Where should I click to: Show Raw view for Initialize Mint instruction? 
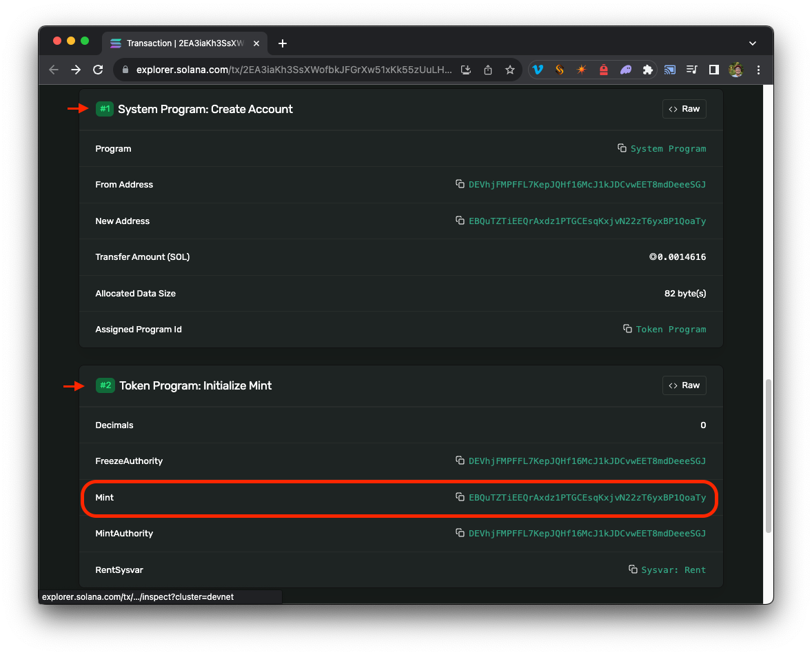pos(684,385)
